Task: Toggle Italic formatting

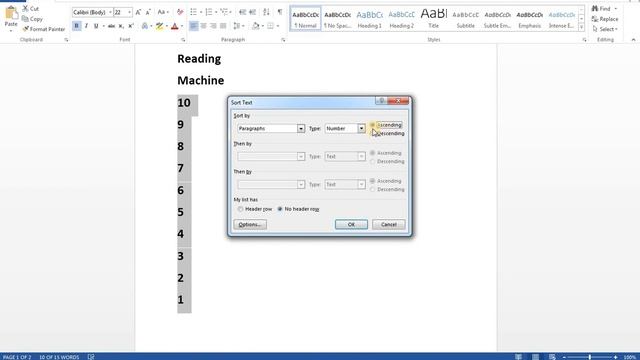Action: 86,26
